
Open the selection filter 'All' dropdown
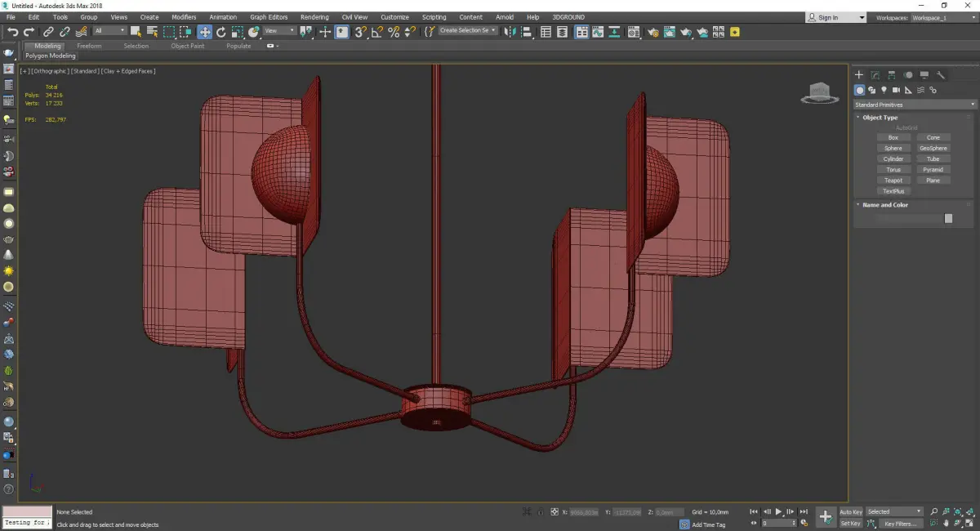pyautogui.click(x=109, y=31)
